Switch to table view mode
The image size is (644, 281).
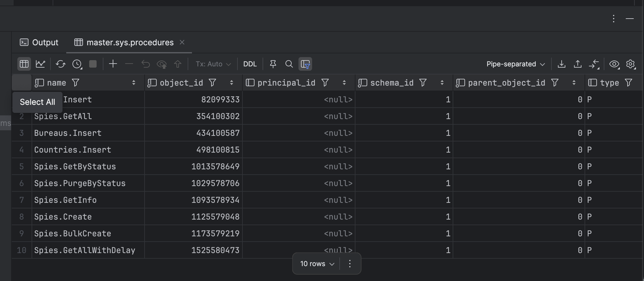(24, 64)
